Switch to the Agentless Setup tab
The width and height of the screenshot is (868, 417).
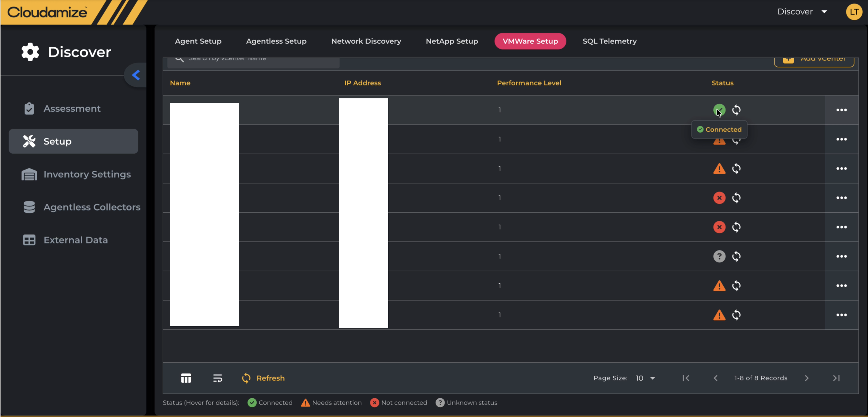[276, 41]
